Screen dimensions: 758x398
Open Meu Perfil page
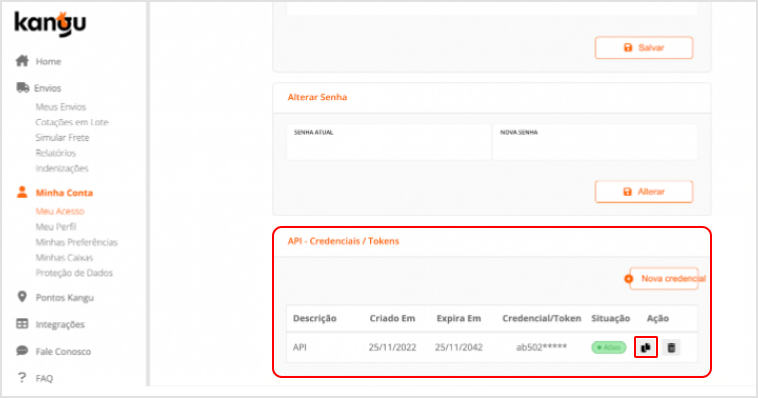click(56, 227)
